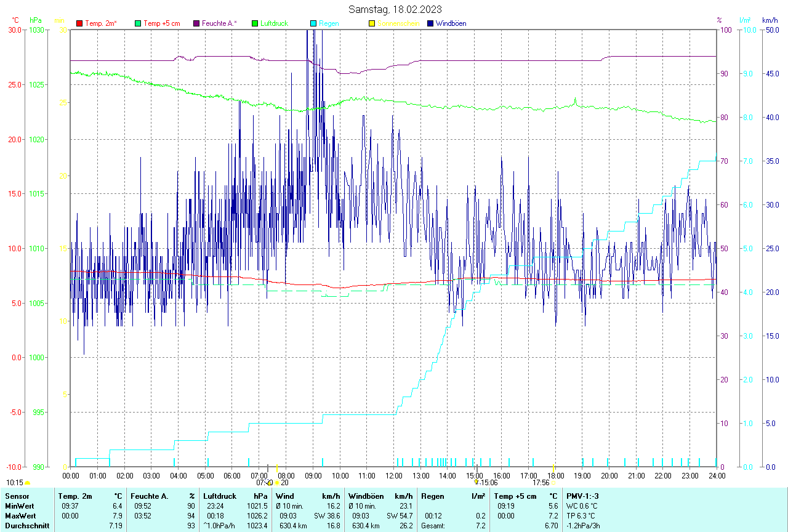Click the '-1.2hPa/3h' pressure tendency value

point(584,526)
